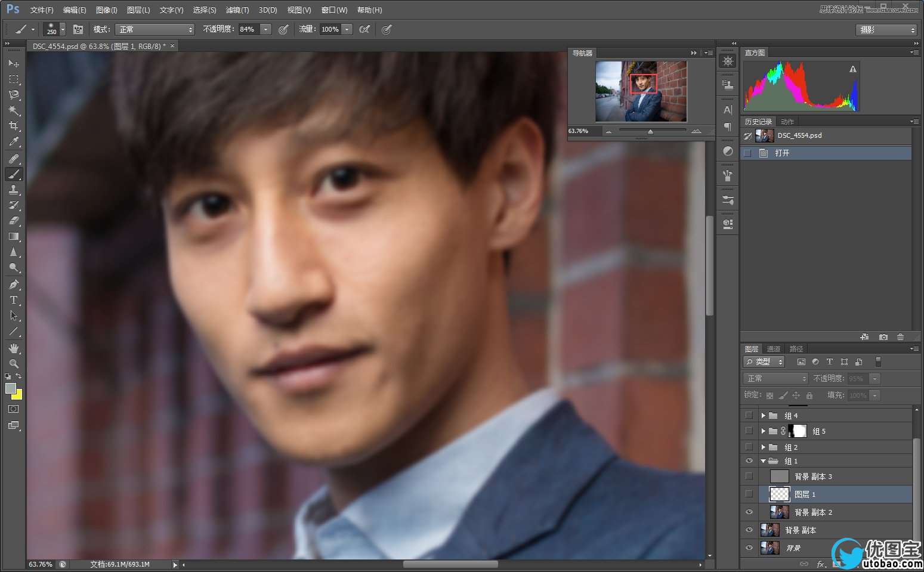The height and width of the screenshot is (572, 924).
Task: Select the Crop tool
Action: pos(14,126)
